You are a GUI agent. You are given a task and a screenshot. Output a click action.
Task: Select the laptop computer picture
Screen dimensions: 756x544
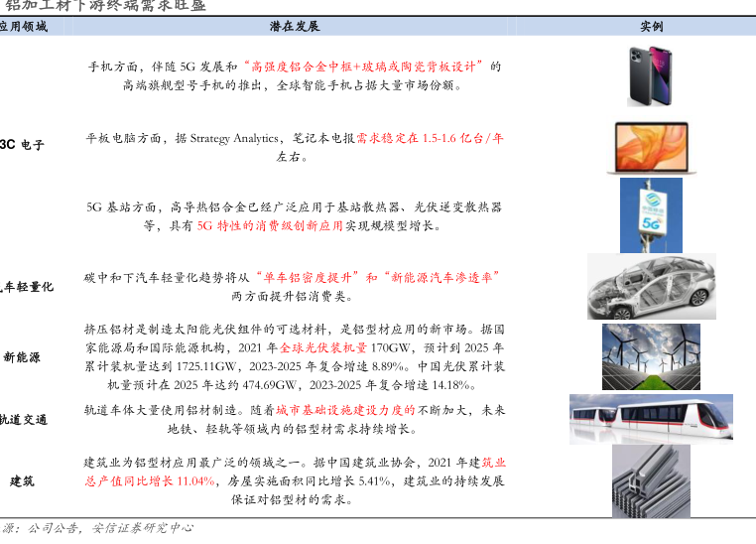651,147
